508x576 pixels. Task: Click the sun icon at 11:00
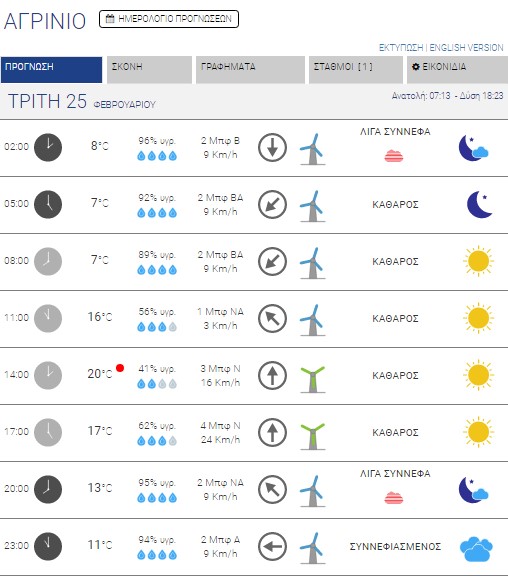[x=478, y=318]
